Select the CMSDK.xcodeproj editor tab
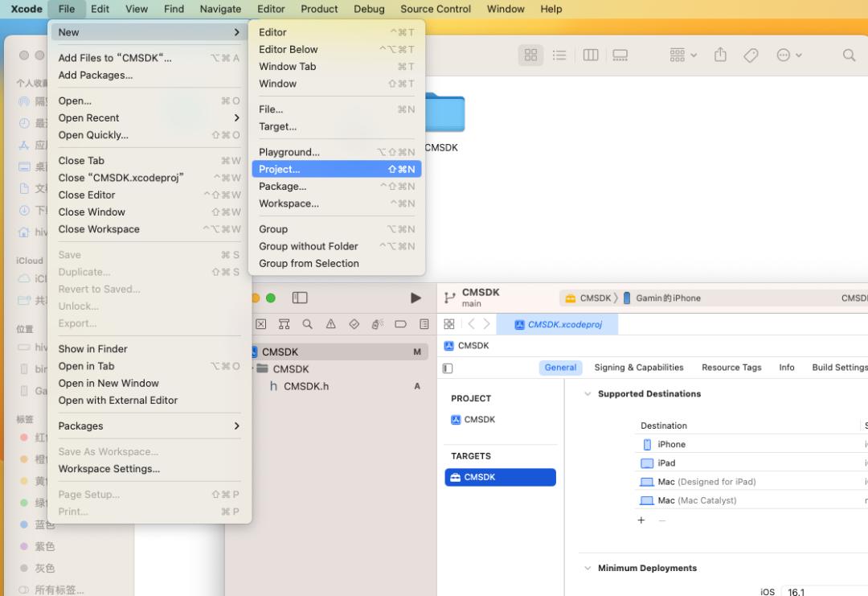Image resolution: width=868 pixels, height=596 pixels. coord(558,325)
